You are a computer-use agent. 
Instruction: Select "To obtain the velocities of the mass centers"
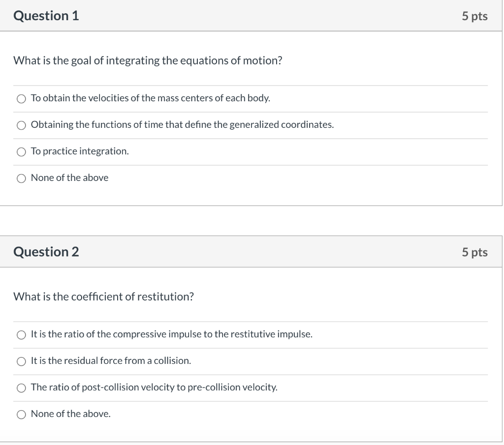21,98
